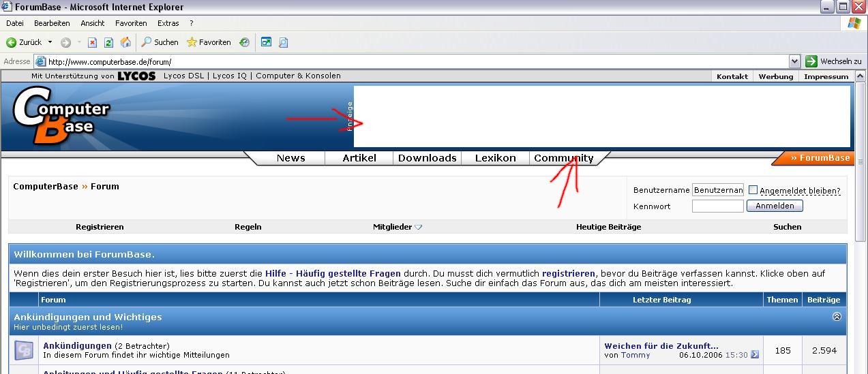Open the Zurück history dropdown arrow
Screen dimensions: 868x374
point(50,42)
